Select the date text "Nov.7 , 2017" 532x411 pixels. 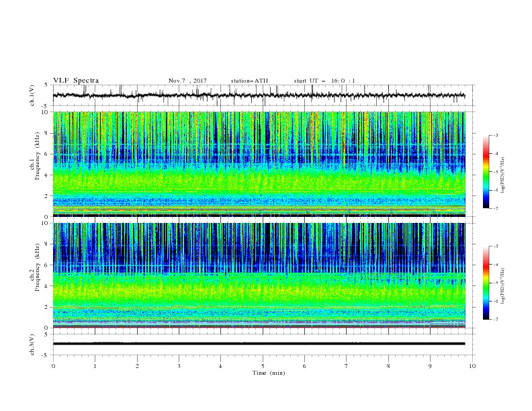click(187, 81)
